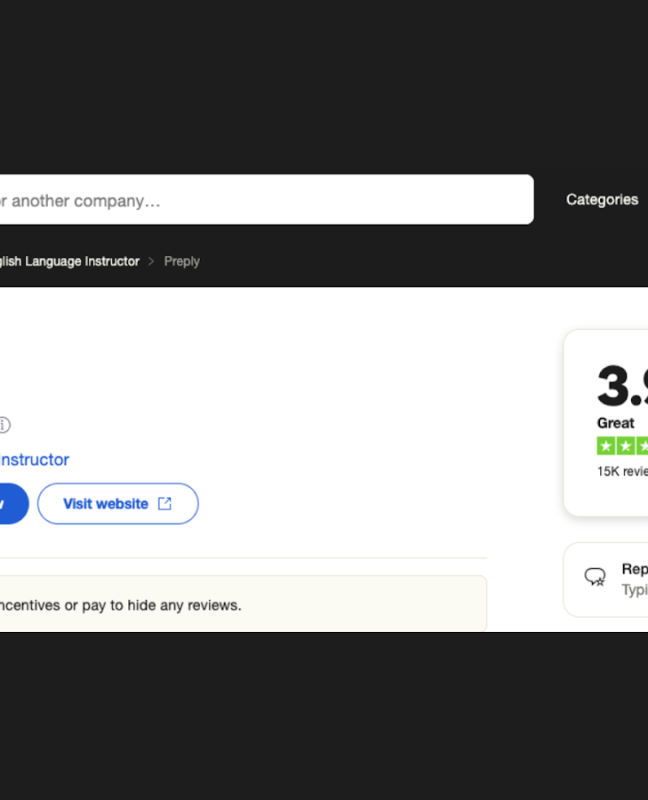Image resolution: width=648 pixels, height=800 pixels.
Task: Click the blue review button beside Visit website
Action: (14, 504)
